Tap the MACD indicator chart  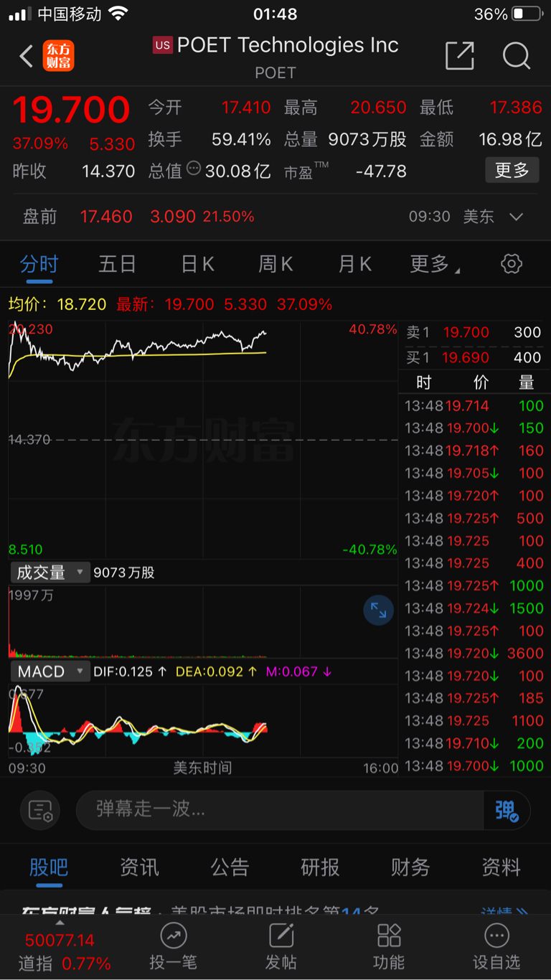tap(202, 721)
